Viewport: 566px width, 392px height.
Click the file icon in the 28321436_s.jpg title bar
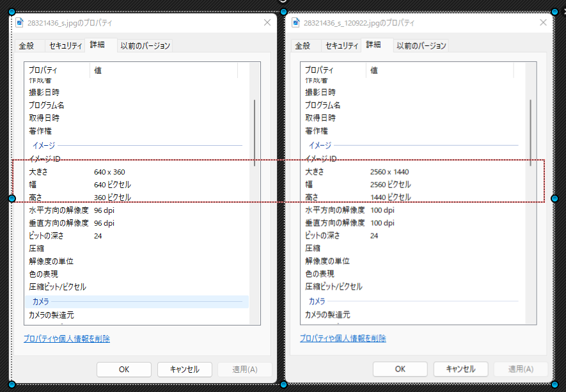[x=20, y=22]
